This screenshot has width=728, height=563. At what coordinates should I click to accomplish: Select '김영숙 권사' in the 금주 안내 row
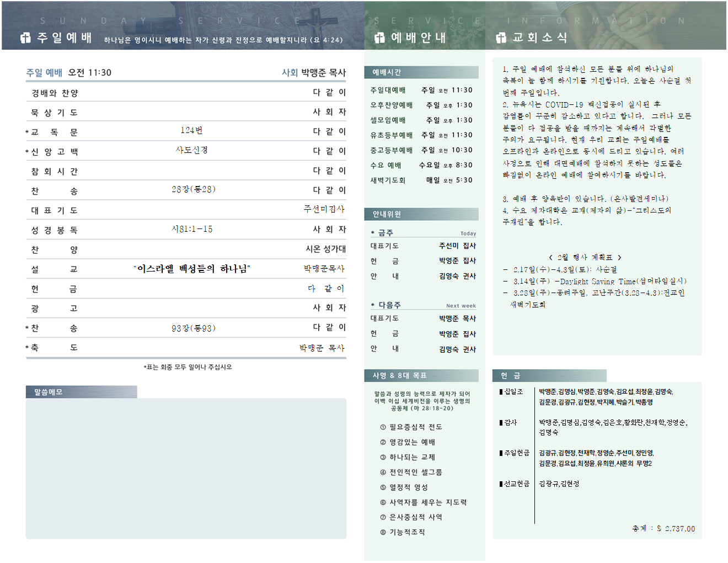pos(457,276)
